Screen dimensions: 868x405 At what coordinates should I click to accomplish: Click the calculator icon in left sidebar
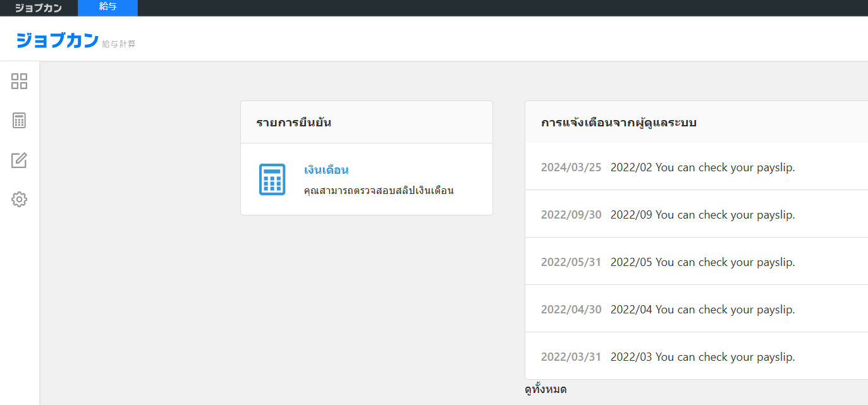pyautogui.click(x=20, y=121)
